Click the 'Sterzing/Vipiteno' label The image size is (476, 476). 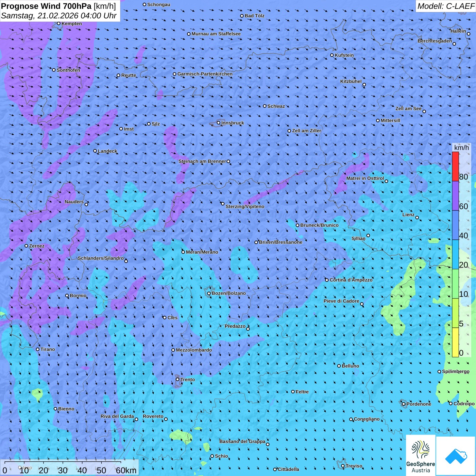click(x=245, y=206)
